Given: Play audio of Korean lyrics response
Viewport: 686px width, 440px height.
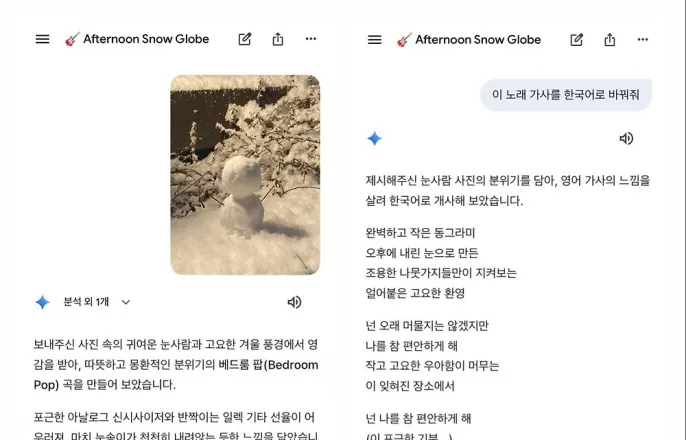Looking at the screenshot, I should click(x=626, y=139).
